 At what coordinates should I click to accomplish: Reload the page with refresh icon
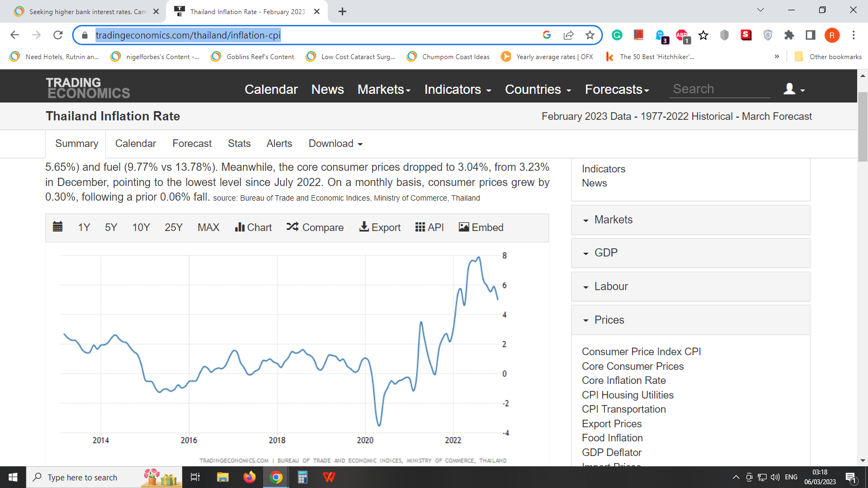click(58, 35)
